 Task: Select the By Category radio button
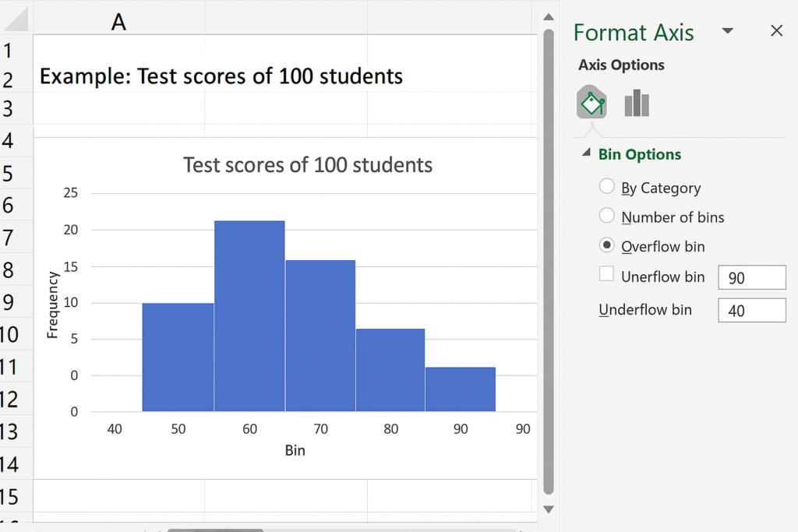(x=607, y=187)
